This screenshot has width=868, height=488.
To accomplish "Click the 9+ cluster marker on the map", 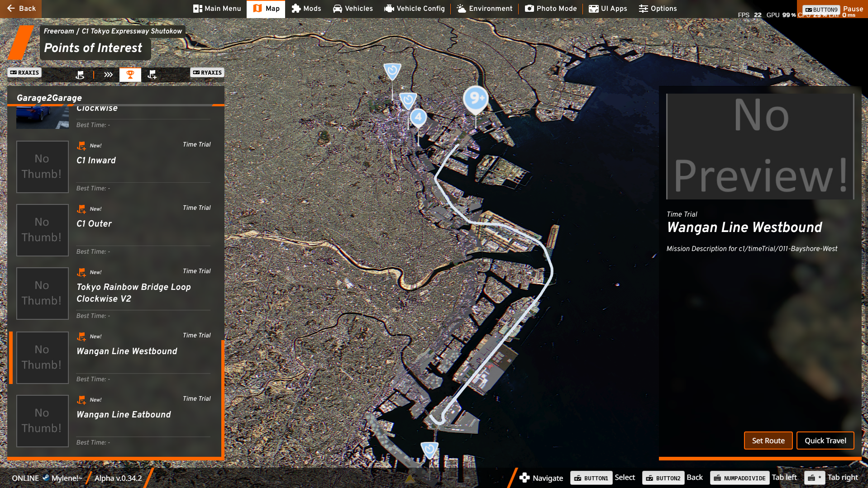I will coord(476,99).
